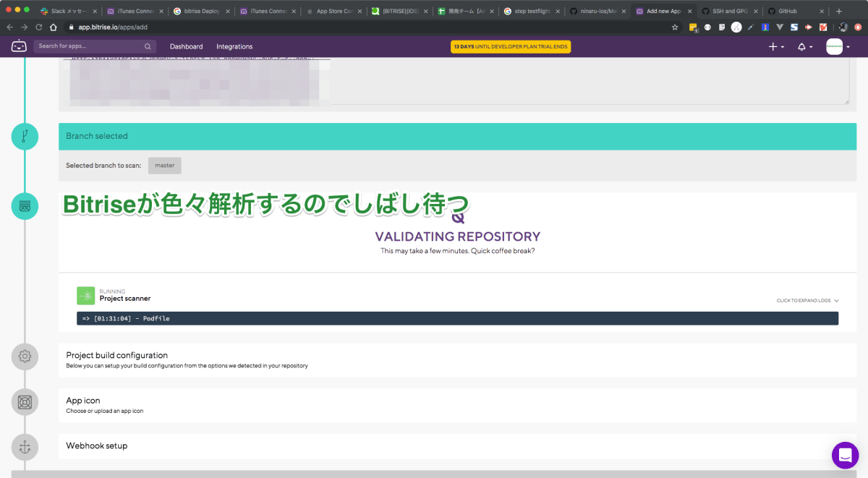868x478 pixels.
Task: Click the 13 days trial ends banner
Action: 511,46
